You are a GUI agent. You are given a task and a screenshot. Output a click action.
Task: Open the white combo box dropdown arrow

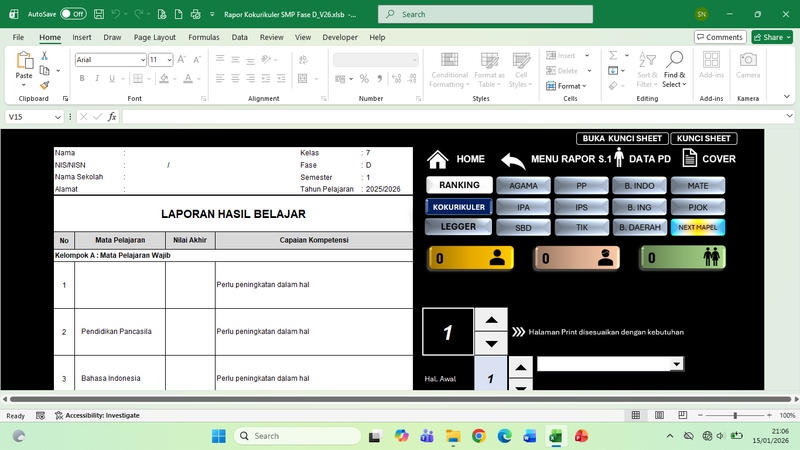click(677, 364)
